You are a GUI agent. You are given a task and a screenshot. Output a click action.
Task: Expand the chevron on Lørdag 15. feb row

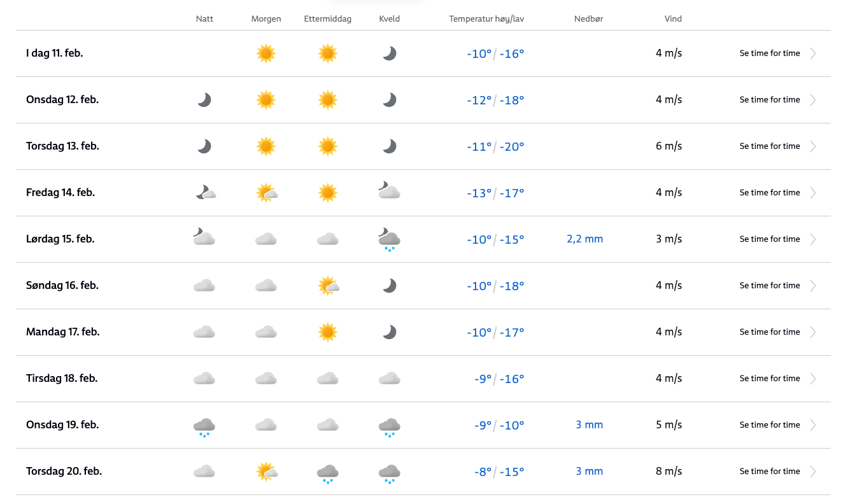[813, 239]
